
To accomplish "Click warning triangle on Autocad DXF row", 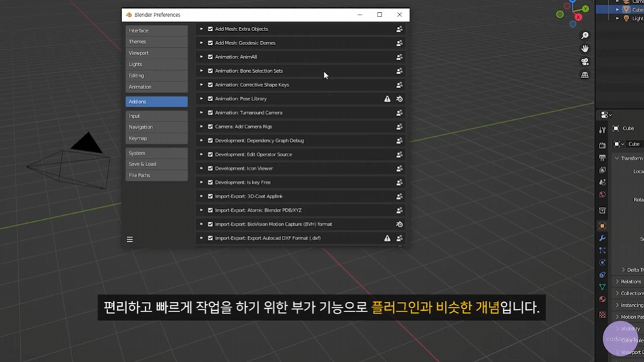I will point(387,238).
